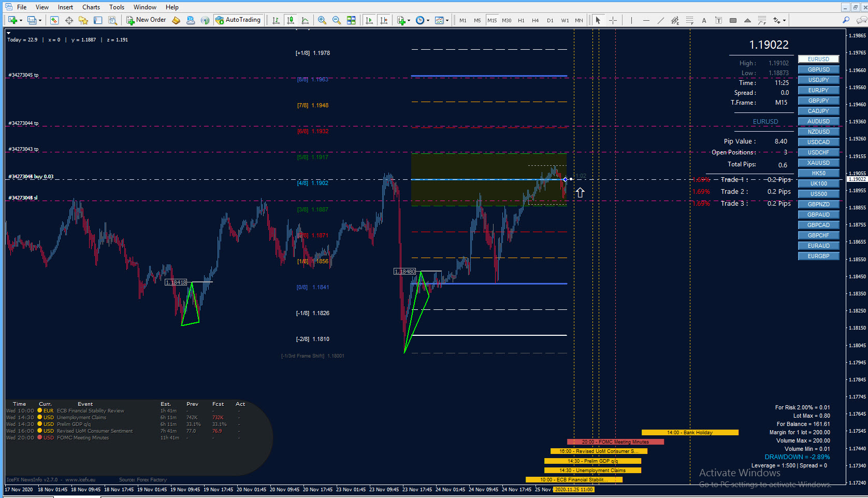Screen dimensions: 868x498
Task: Expand the new chart dropdown arrow
Action: [x=21, y=21]
